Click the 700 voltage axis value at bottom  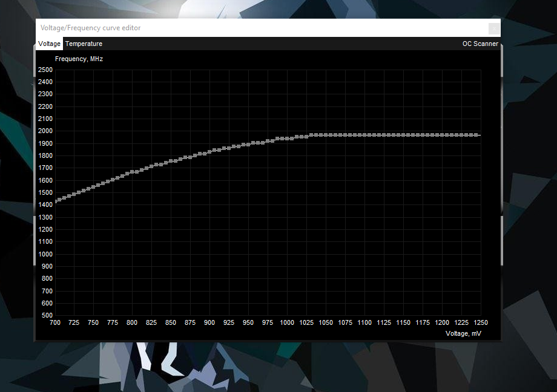tap(55, 322)
